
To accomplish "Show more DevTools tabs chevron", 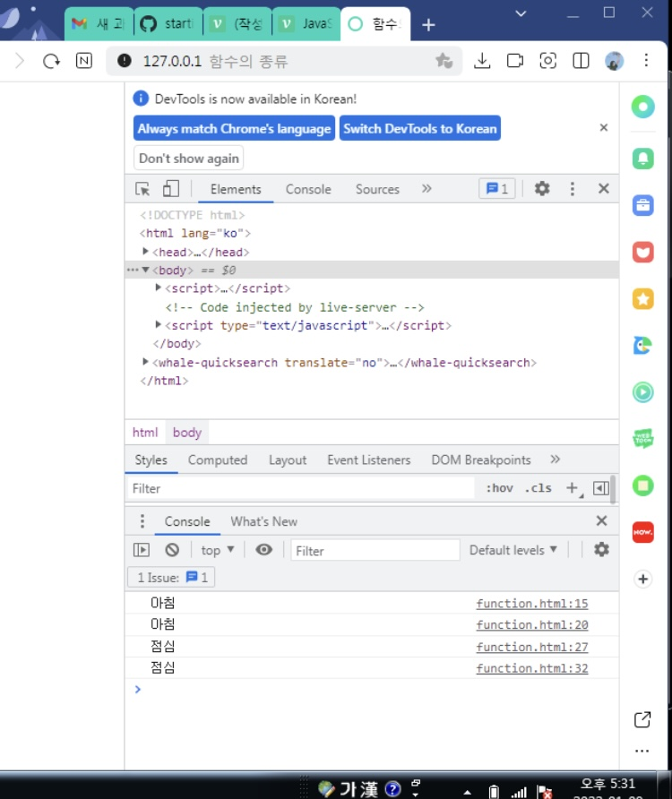I will (x=426, y=188).
